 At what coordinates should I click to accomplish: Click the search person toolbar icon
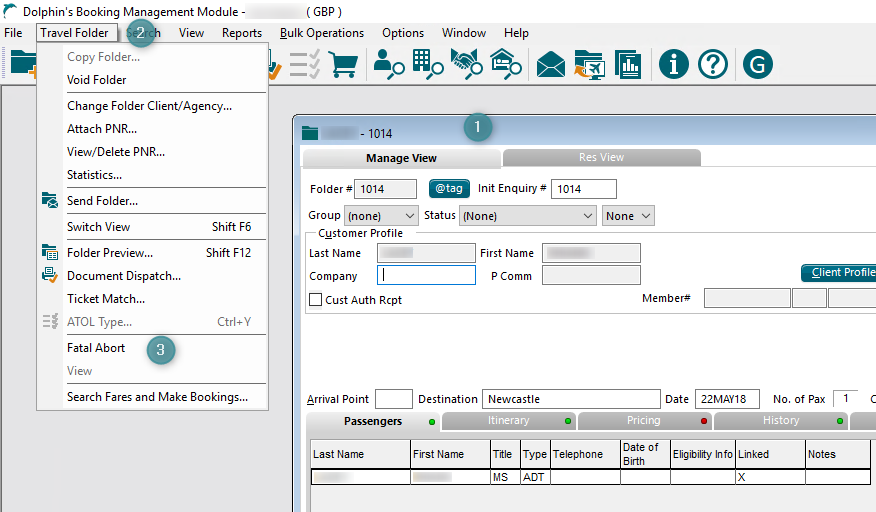pyautogui.click(x=388, y=64)
